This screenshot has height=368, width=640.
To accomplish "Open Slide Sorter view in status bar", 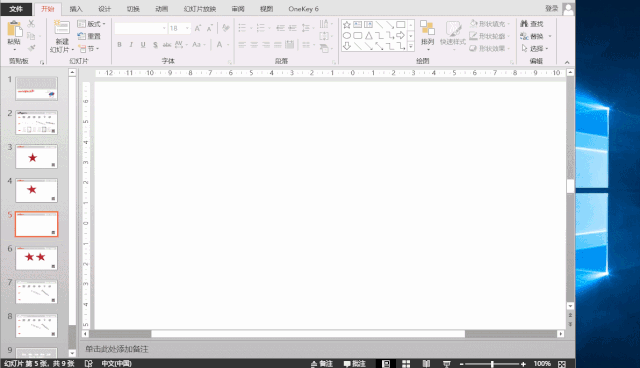I will tap(406, 364).
